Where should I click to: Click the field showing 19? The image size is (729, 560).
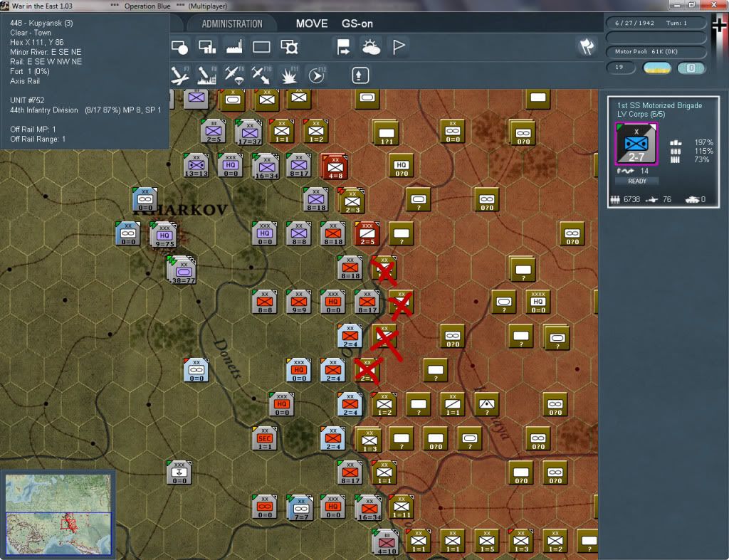pyautogui.click(x=621, y=68)
